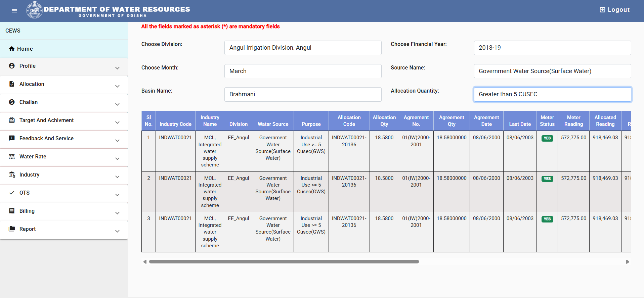Click Department of Water Resources title
This screenshot has height=298, width=644.
(x=117, y=9)
